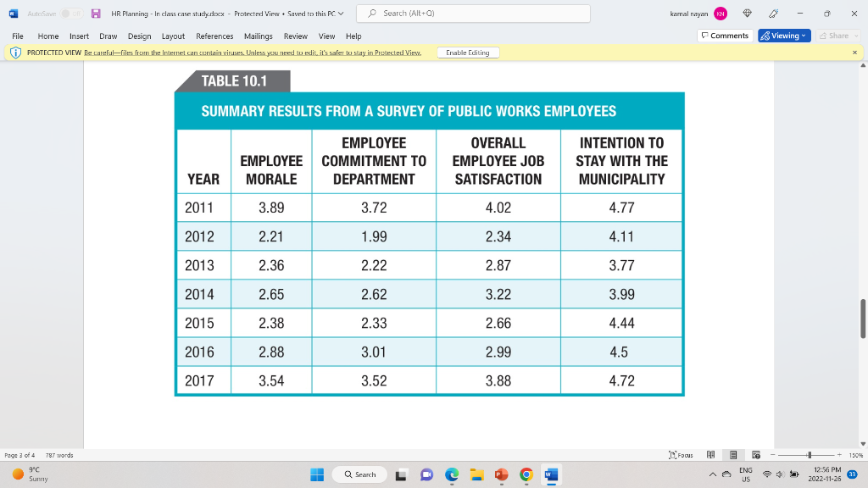868x488 pixels.
Task: Switch to the Home tab
Action: click(x=48, y=36)
